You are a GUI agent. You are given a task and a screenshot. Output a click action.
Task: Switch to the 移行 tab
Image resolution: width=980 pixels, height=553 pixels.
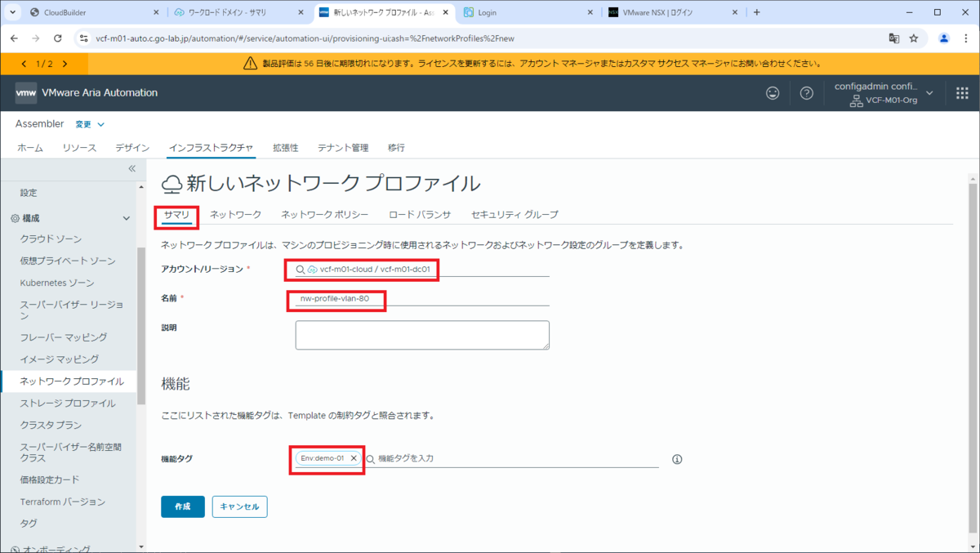tap(396, 148)
